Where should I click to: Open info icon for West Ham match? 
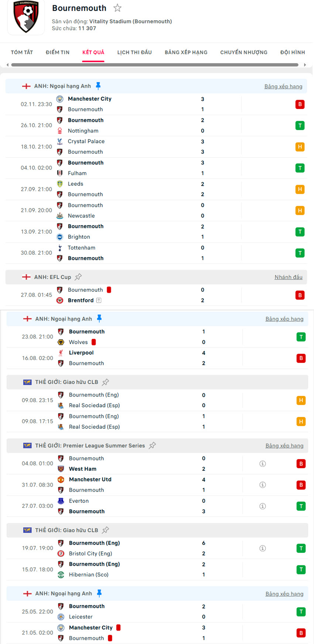tap(263, 464)
